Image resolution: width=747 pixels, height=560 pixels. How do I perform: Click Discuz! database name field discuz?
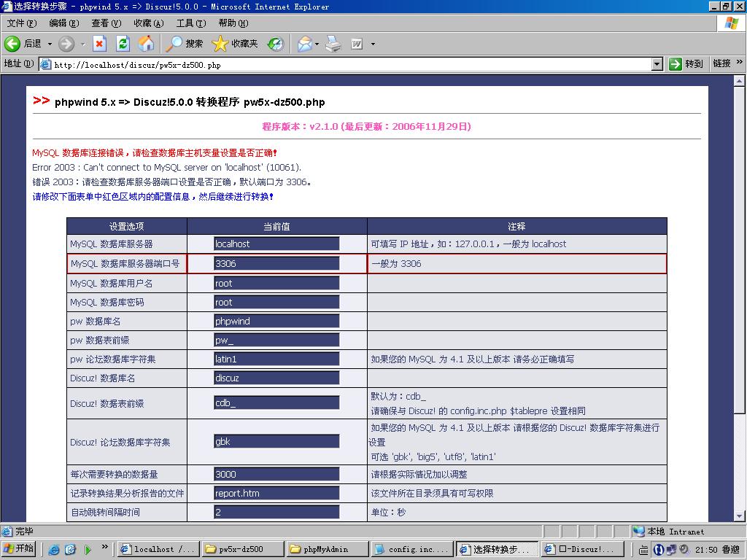pyautogui.click(x=276, y=378)
